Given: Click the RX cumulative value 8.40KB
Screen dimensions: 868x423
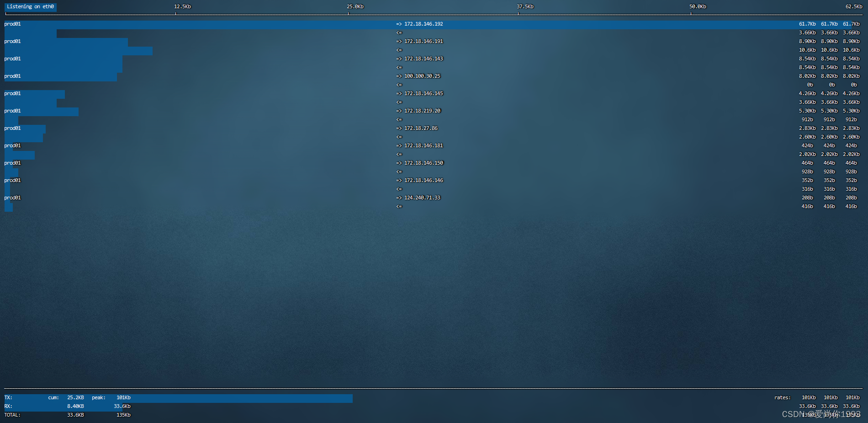Looking at the screenshot, I should (75, 406).
